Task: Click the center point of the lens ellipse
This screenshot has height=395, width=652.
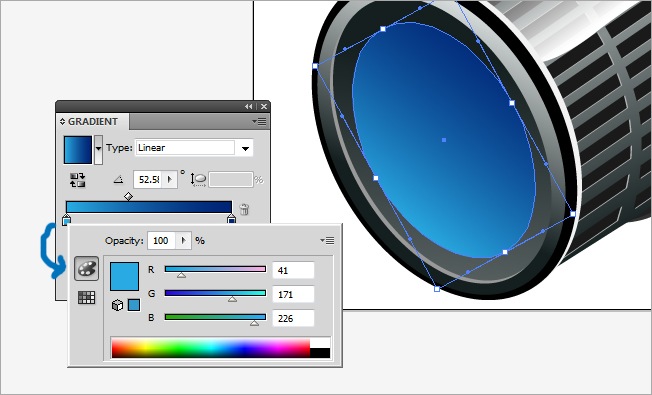Action: (444, 140)
